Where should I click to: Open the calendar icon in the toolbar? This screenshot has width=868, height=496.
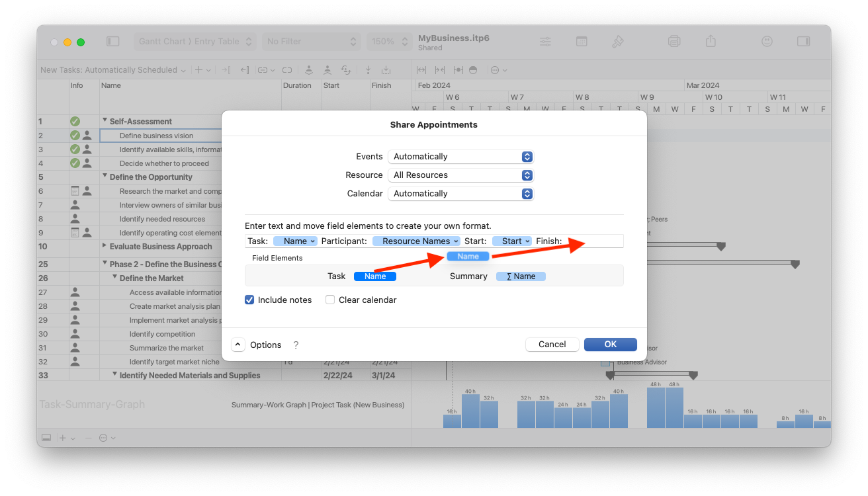click(582, 41)
